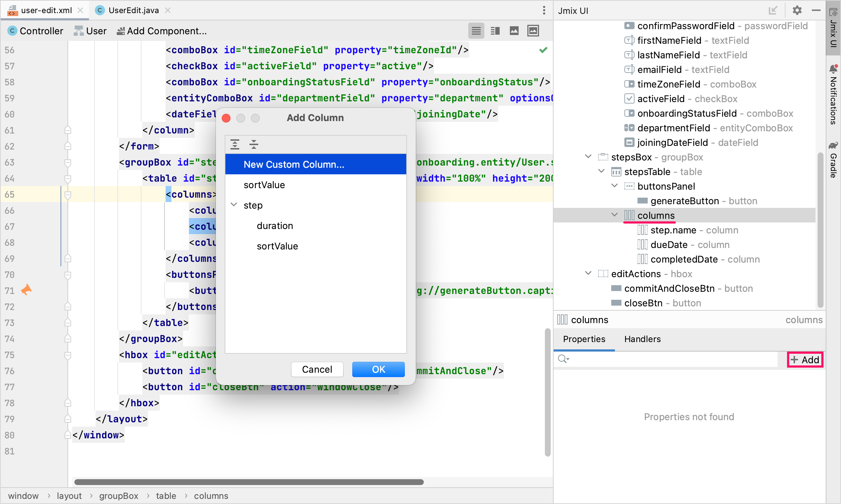Click the Add property button
The width and height of the screenshot is (841, 504).
pos(805,360)
